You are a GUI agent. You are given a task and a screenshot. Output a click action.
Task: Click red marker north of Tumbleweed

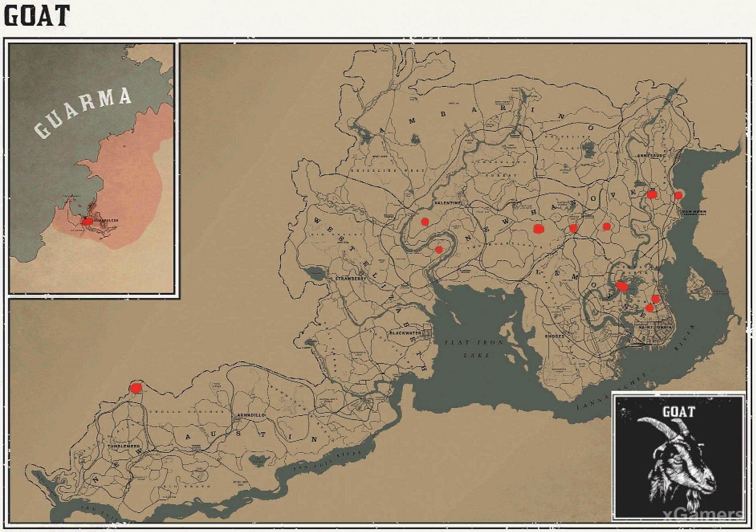click(135, 388)
